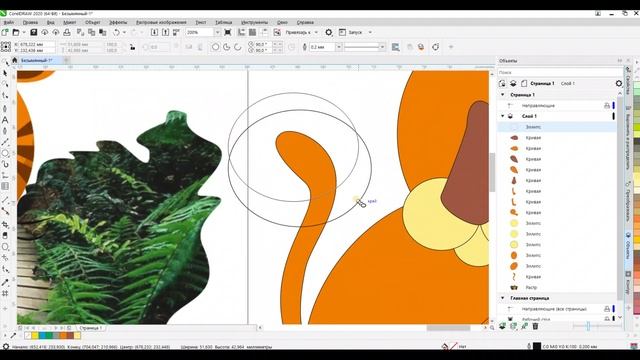640x360 pixels.
Task: Open the outline width 0.2 мм dropdown
Action: (338, 47)
